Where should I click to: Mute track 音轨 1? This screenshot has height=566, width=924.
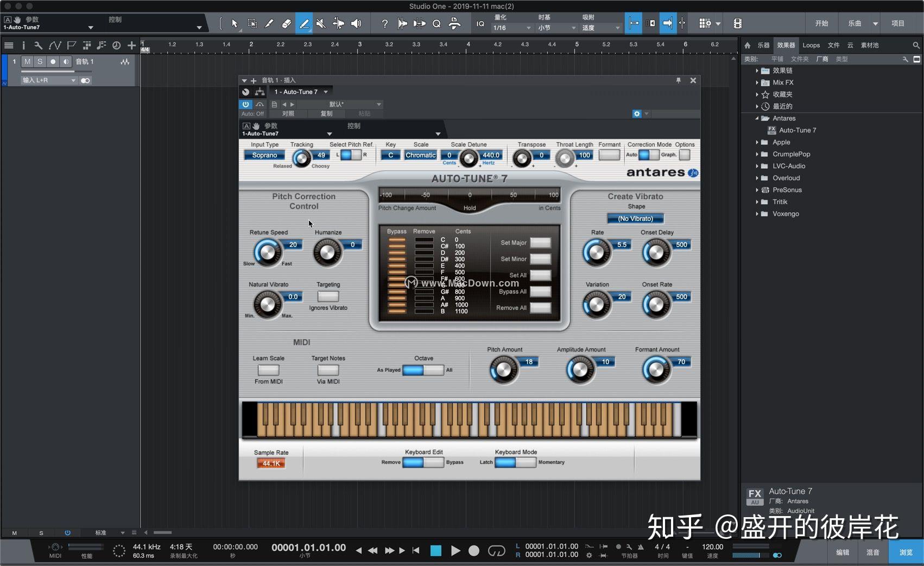click(27, 61)
